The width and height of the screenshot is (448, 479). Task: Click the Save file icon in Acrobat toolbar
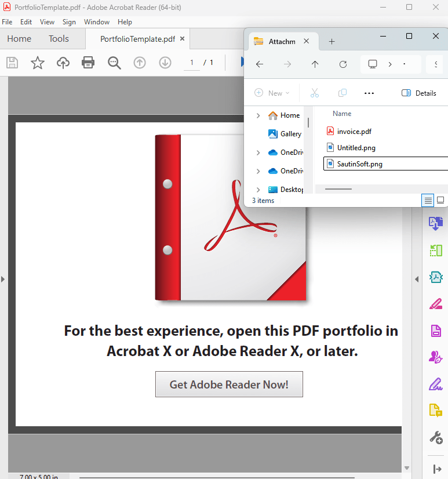(x=12, y=63)
